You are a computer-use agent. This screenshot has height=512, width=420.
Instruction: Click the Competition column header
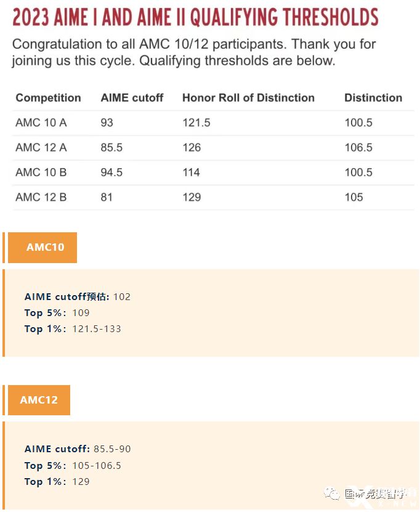[x=48, y=97]
